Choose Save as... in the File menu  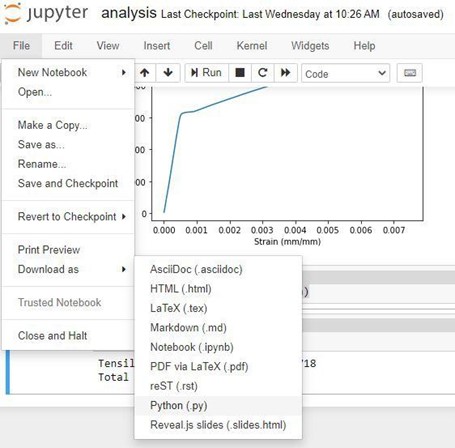[68, 144]
